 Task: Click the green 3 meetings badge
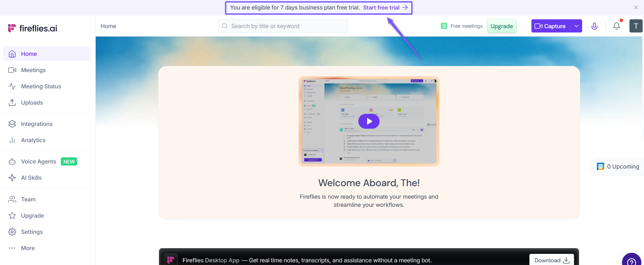(x=444, y=26)
